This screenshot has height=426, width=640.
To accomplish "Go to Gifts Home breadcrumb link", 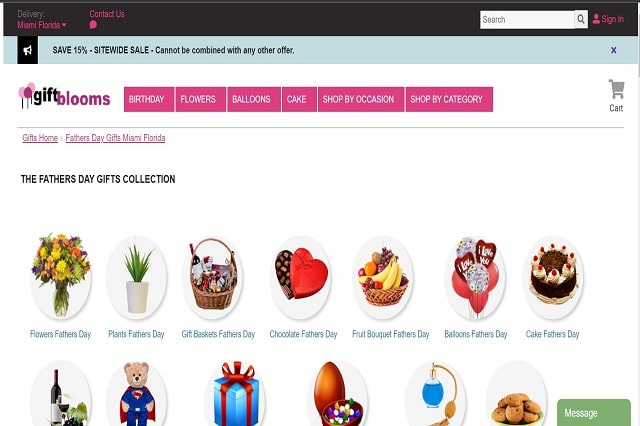I will coord(40,138).
